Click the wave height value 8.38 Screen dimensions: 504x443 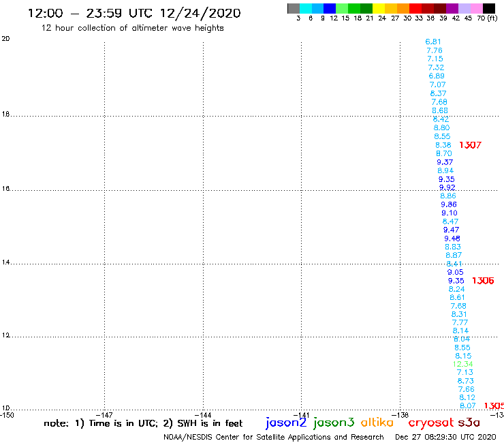click(x=443, y=145)
